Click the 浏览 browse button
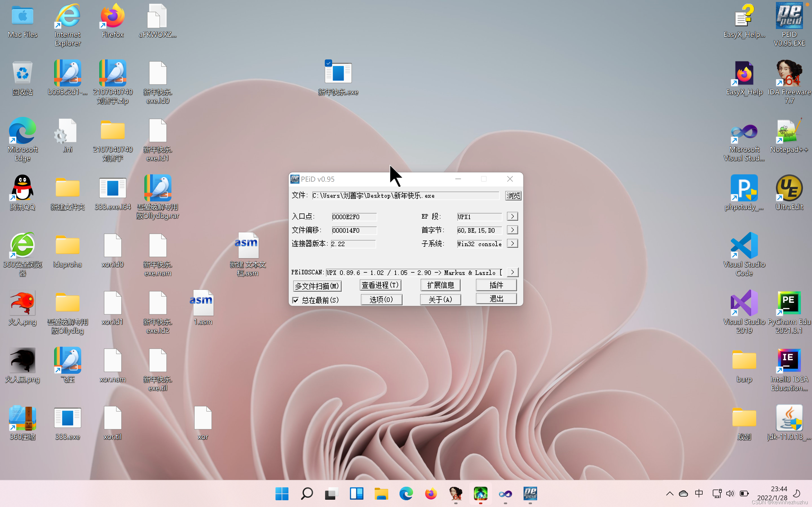812x507 pixels. (x=513, y=195)
